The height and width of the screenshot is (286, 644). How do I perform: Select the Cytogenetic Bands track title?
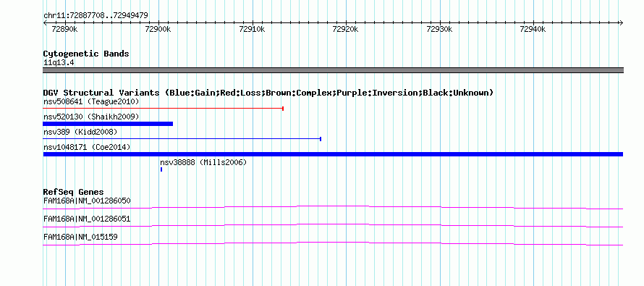(x=86, y=54)
